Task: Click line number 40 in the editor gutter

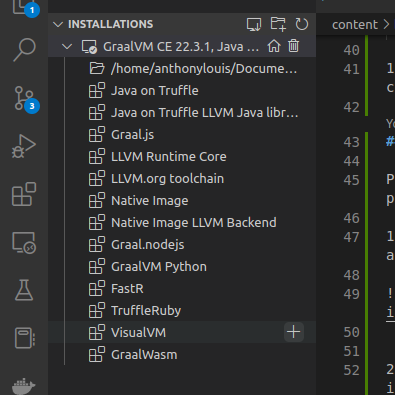Action: pos(351,50)
